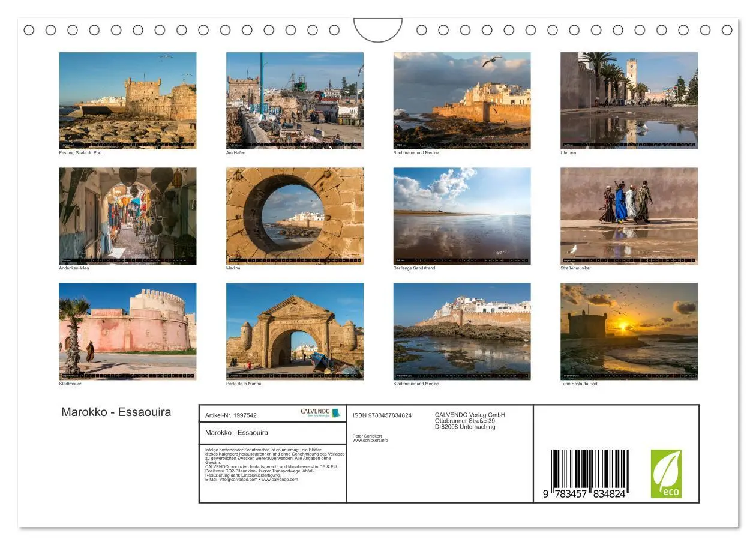Viewport: 756px width, 545px height.
Task: Open the "Turm Scala du Port" sunset image
Action: 629,331
